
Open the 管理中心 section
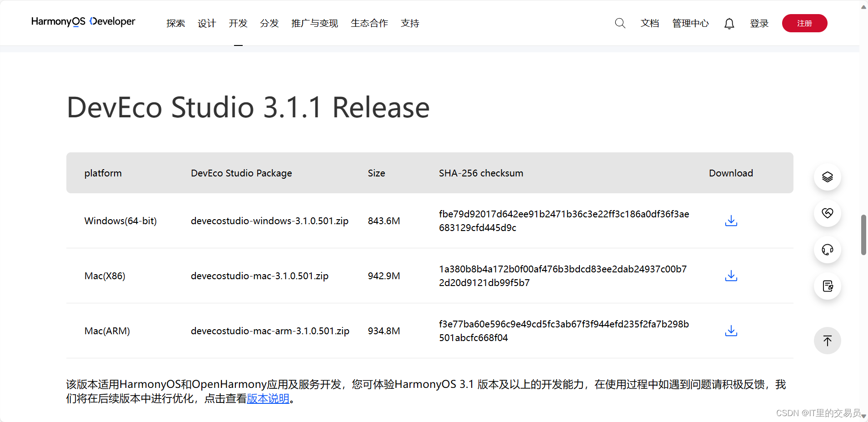click(690, 23)
